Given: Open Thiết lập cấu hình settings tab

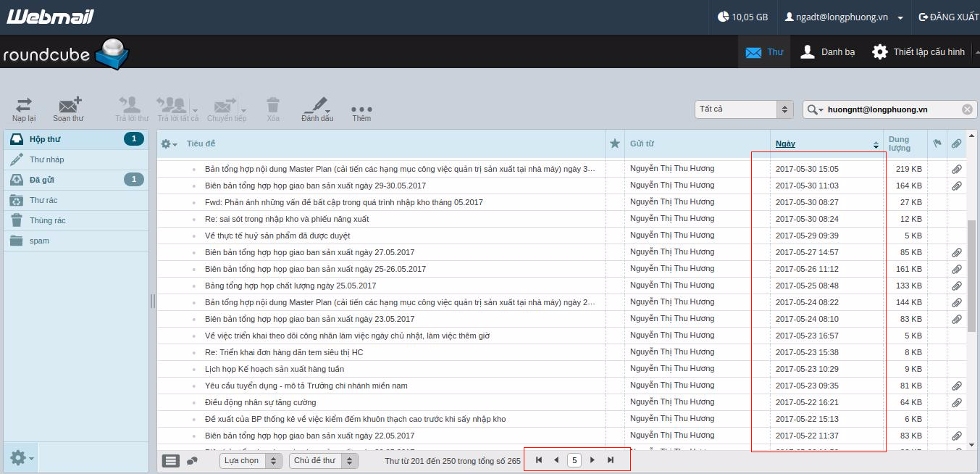Looking at the screenshot, I should point(919,52).
